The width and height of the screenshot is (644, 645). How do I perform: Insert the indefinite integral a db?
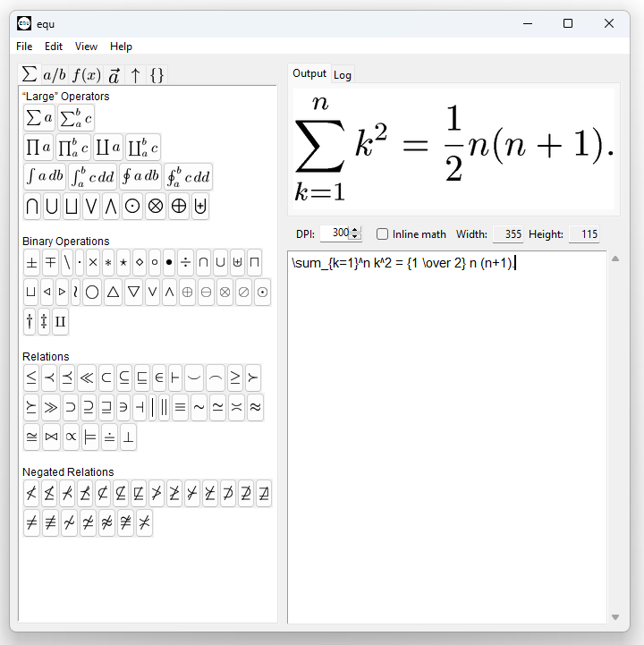[45, 176]
